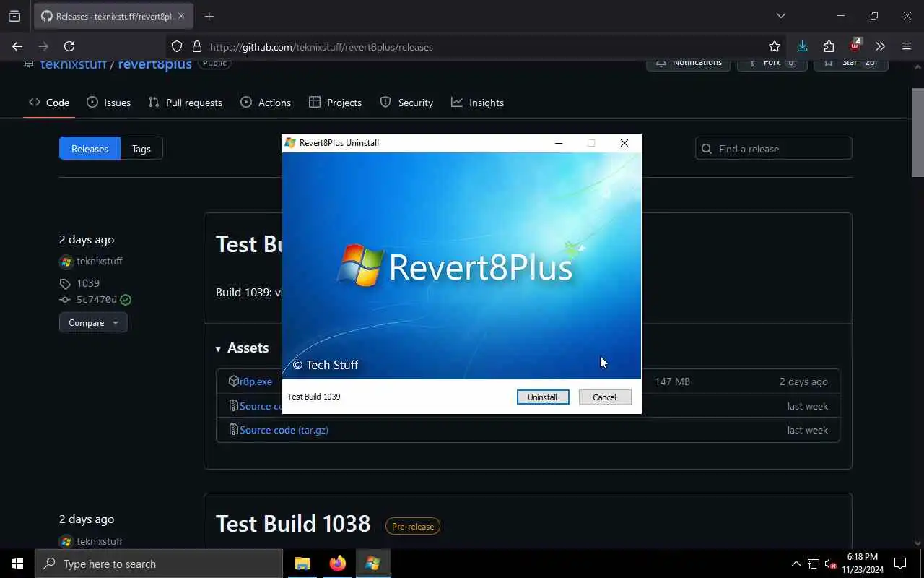924x578 pixels.
Task: Switch to Tags view
Action: [141, 149]
